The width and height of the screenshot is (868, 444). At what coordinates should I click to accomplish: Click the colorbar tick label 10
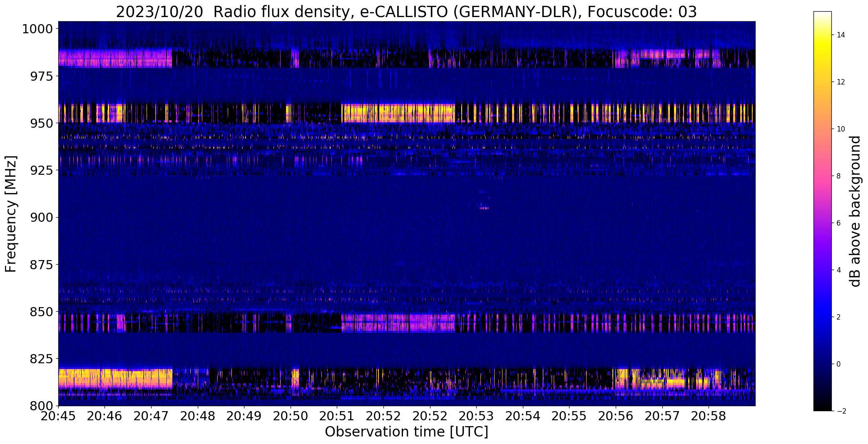(x=841, y=129)
